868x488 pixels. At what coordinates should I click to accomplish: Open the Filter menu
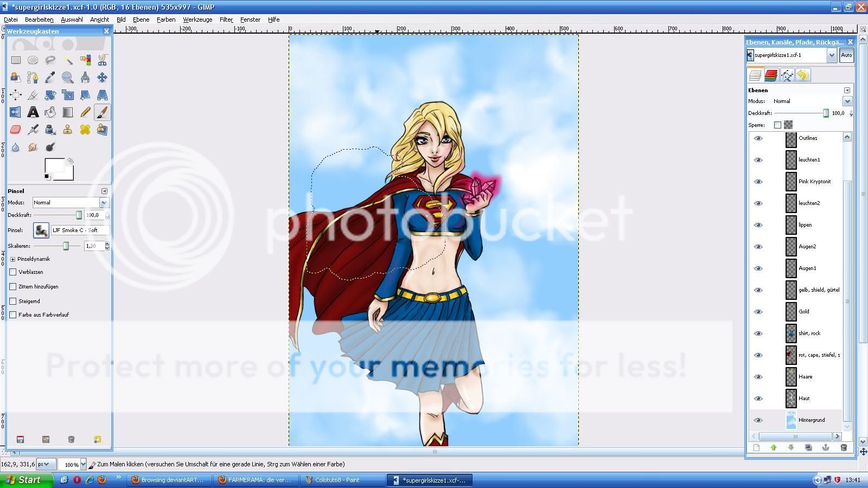[226, 19]
